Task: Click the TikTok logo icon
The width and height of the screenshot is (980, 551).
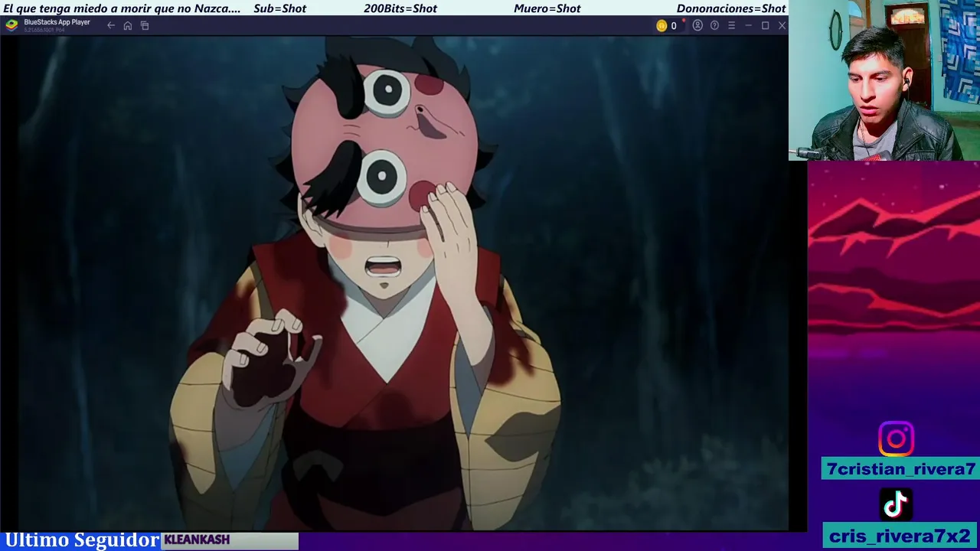Action: (896, 505)
